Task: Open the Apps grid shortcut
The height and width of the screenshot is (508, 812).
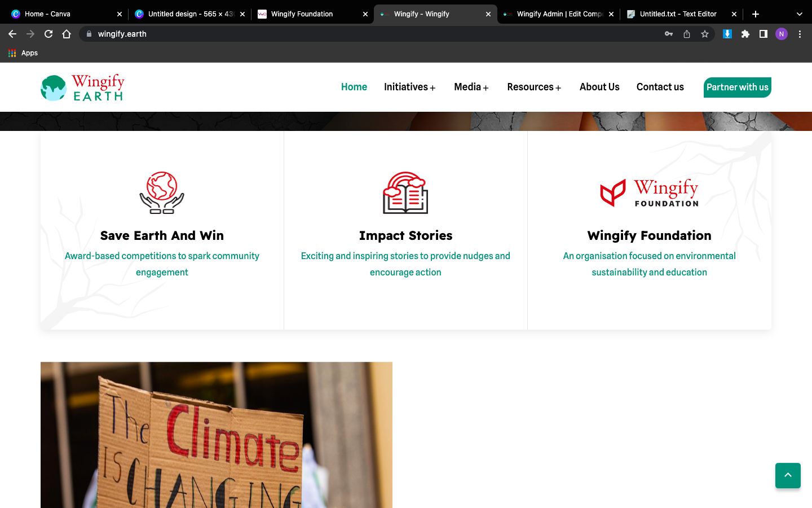Action: click(x=23, y=53)
